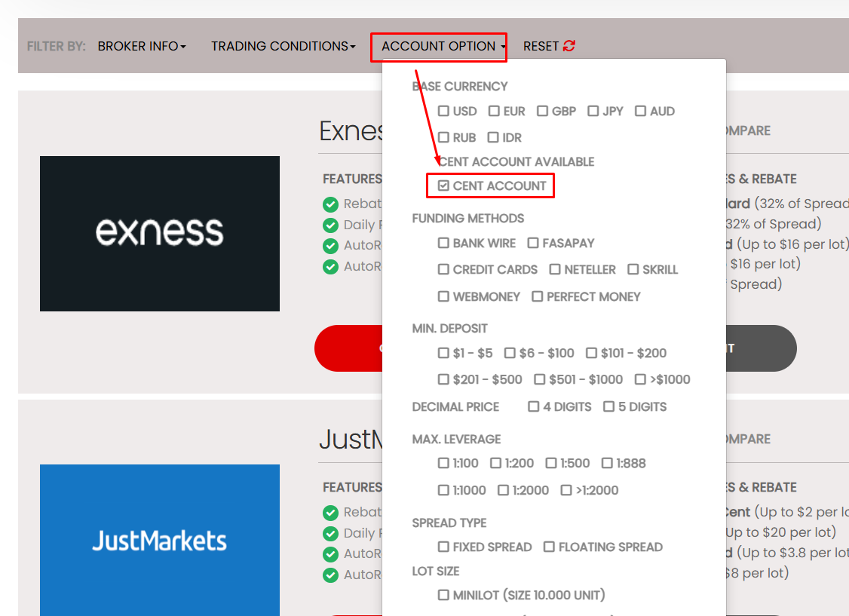Screen dimensions: 849x616
Task: Check the GBP base currency box
Action: pos(543,111)
